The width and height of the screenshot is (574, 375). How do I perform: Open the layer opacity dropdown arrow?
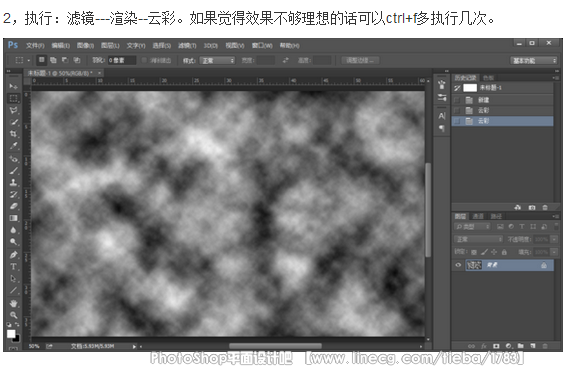554,239
